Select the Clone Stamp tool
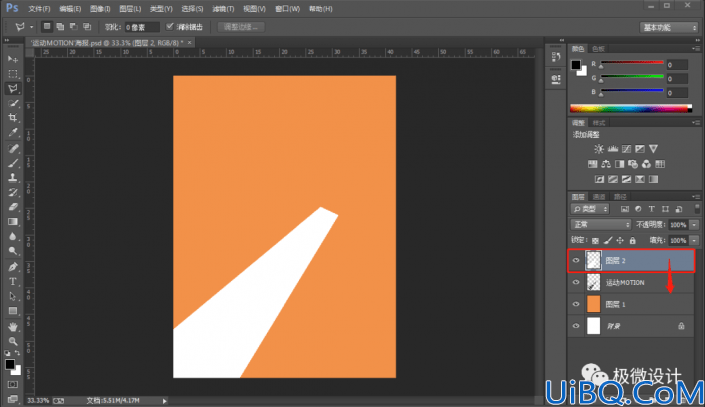 click(13, 177)
